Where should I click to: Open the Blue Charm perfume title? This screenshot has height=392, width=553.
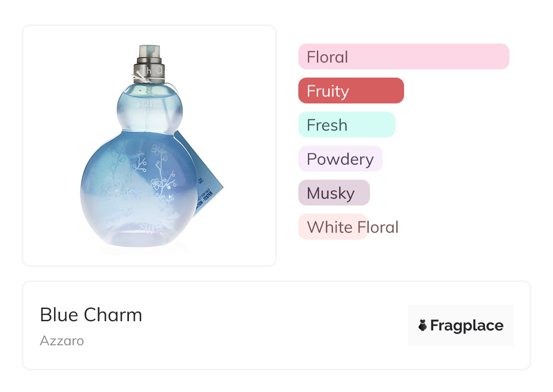click(x=91, y=315)
